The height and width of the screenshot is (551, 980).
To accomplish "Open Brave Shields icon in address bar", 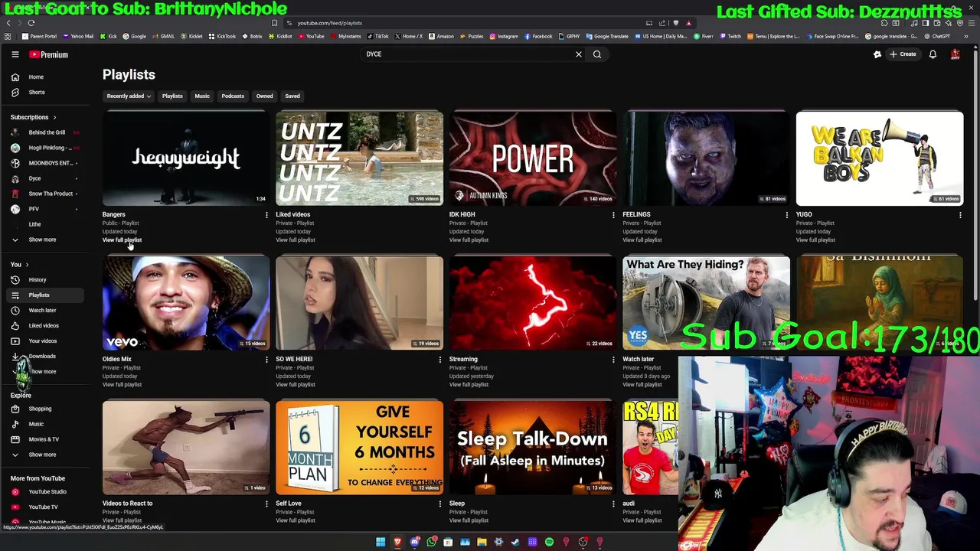I will pyautogui.click(x=675, y=23).
